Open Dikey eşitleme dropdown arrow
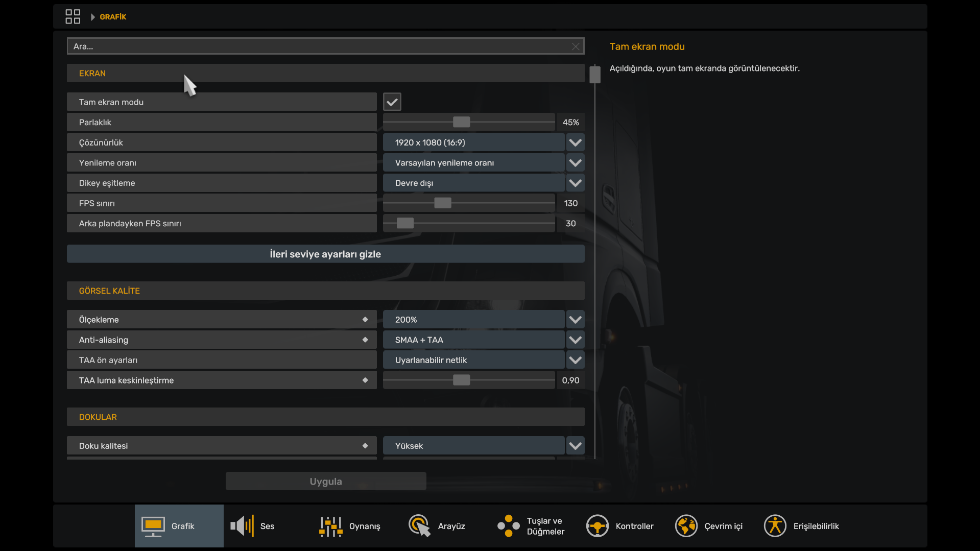Viewport: 980px width, 551px height. click(575, 183)
